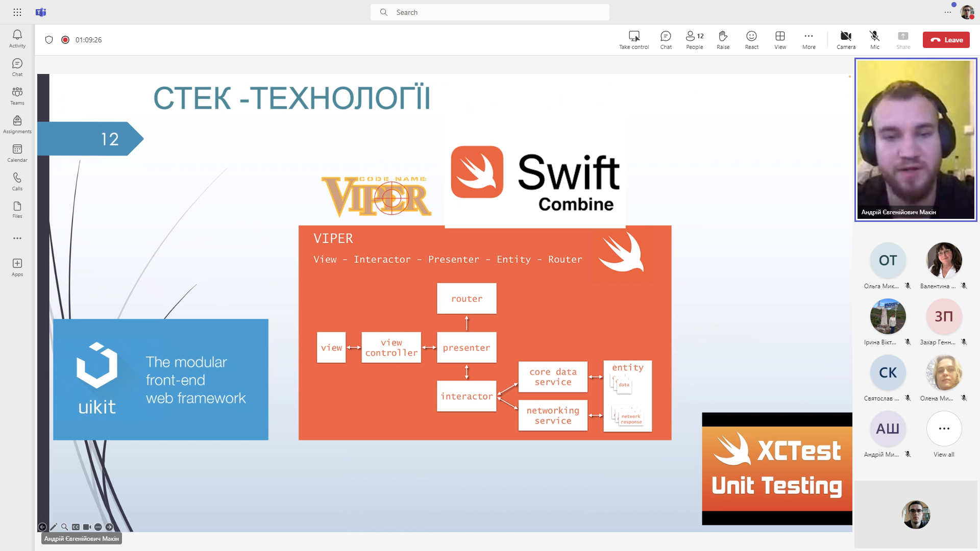Expand more apps ellipsis in left sidebar
This screenshot has width=980, height=551.
pos(17,238)
